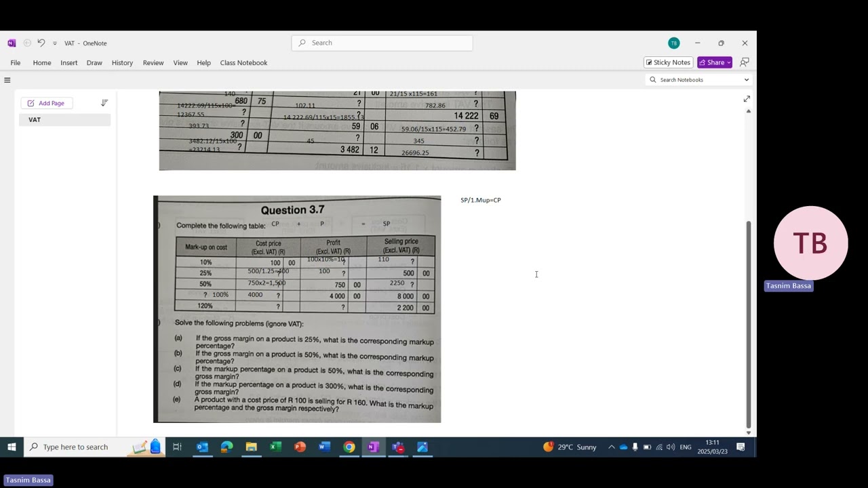Click the scrollbar down arrow
This screenshot has width=868, height=488.
pos(749,432)
